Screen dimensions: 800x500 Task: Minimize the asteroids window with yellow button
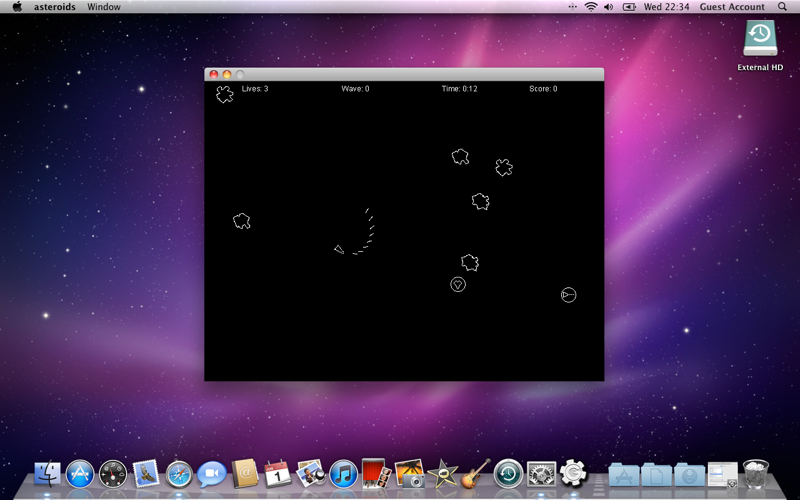point(227,74)
